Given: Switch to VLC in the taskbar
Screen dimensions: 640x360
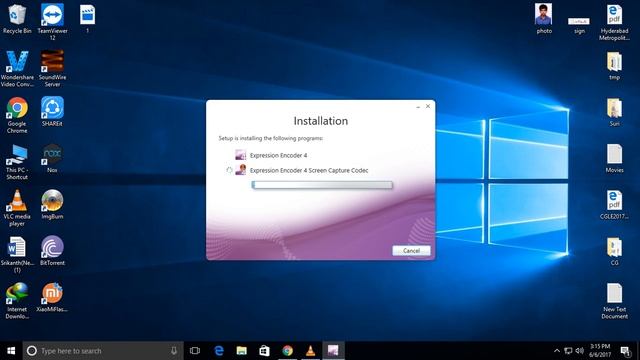Looking at the screenshot, I should point(310,351).
